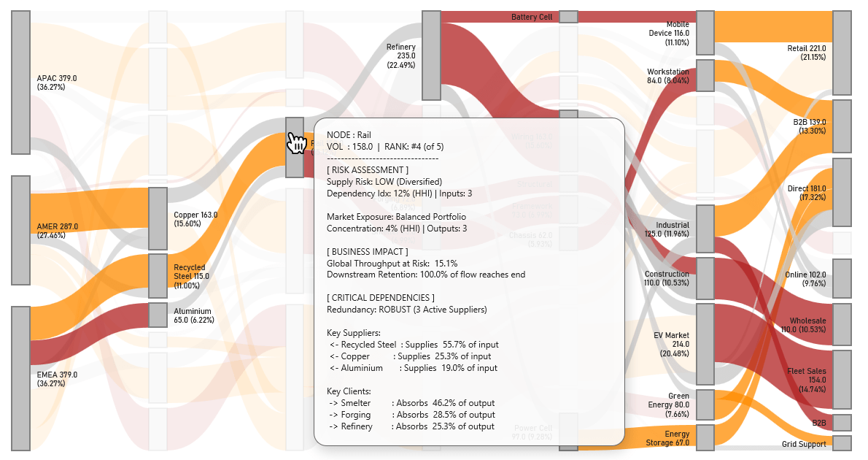Image resolution: width=868 pixels, height=460 pixels.
Task: Click the '[ CRITICAL DEPENDENCIES ]' section header
Action: click(380, 298)
